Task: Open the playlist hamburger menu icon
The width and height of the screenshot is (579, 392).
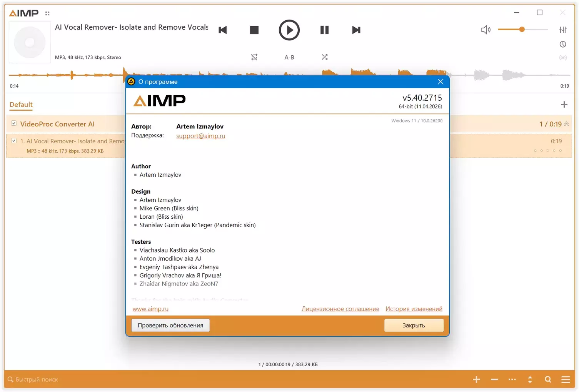Action: (566, 380)
